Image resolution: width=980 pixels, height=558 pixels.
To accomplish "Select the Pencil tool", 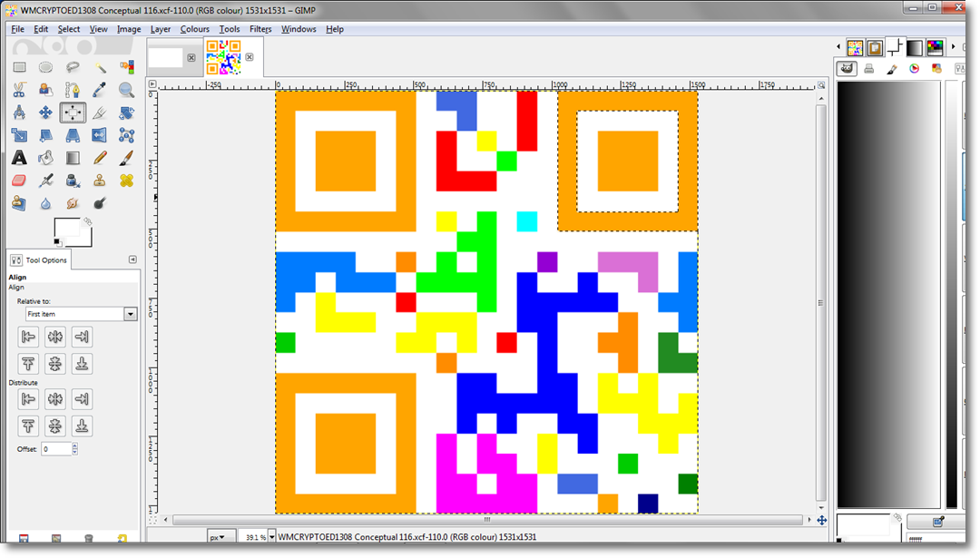I will click(100, 158).
